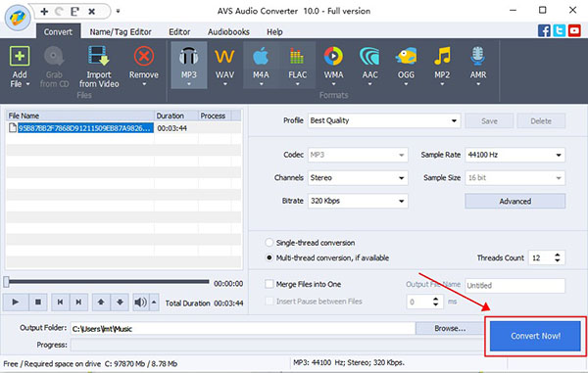Open the Facebook page icon

tap(544, 30)
